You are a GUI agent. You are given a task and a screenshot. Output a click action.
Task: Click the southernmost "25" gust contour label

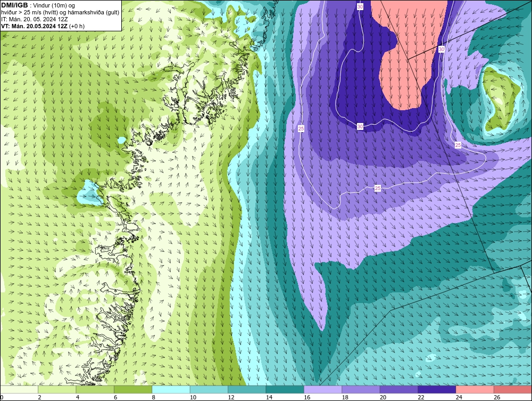(x=378, y=188)
